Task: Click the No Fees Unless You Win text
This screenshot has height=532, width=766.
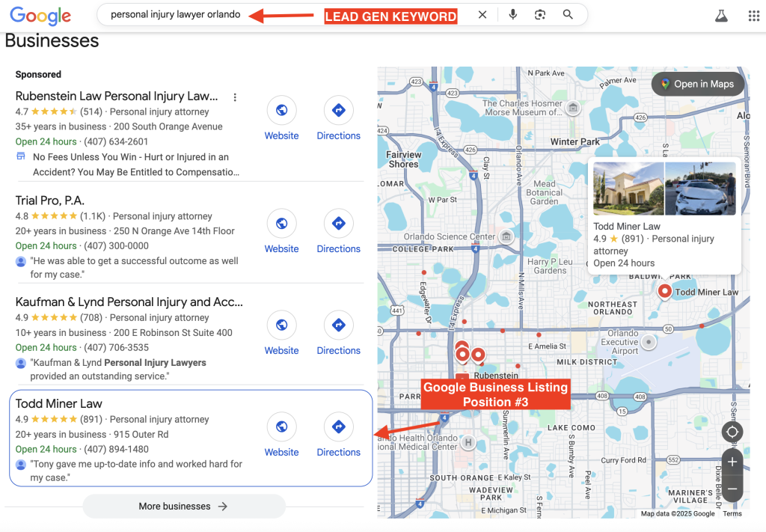Action: [x=136, y=164]
